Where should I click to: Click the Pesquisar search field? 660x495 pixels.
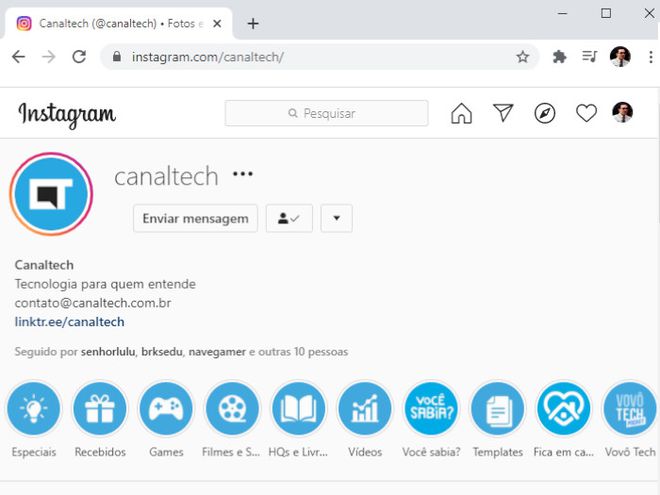(x=327, y=113)
